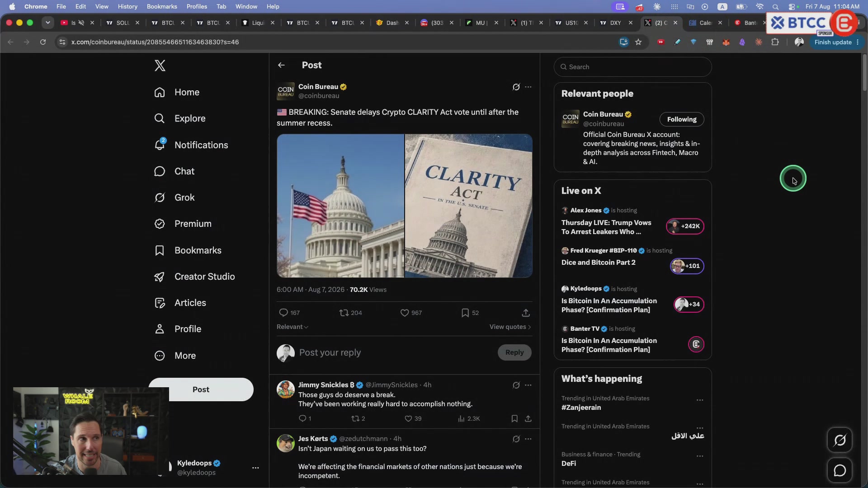Open X logo home icon
The height and width of the screenshot is (488, 868).
point(160,66)
